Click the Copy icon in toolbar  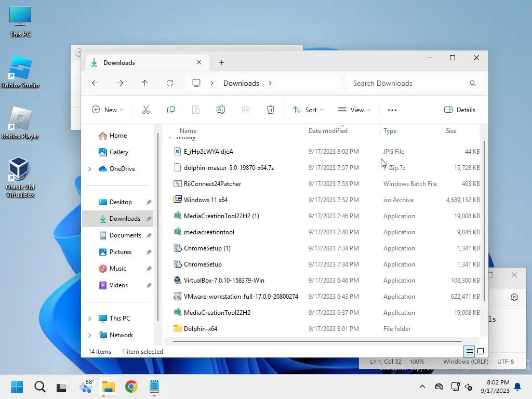tap(171, 110)
